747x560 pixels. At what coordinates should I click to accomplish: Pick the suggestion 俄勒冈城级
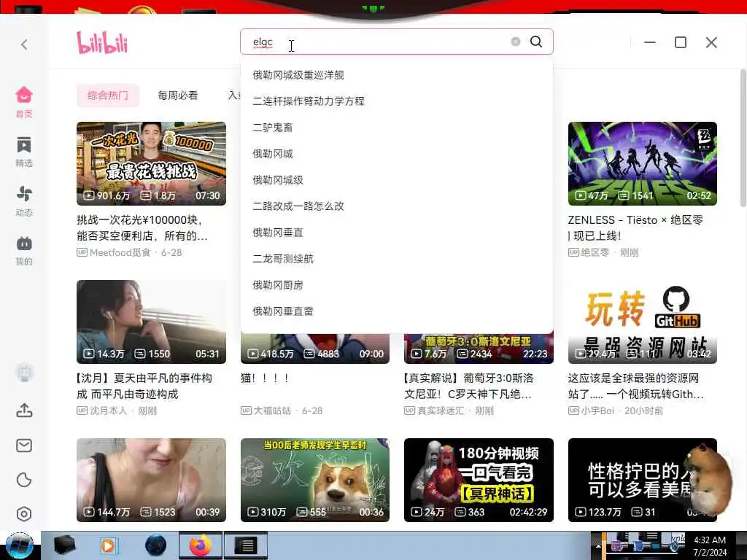pyautogui.click(x=396, y=180)
